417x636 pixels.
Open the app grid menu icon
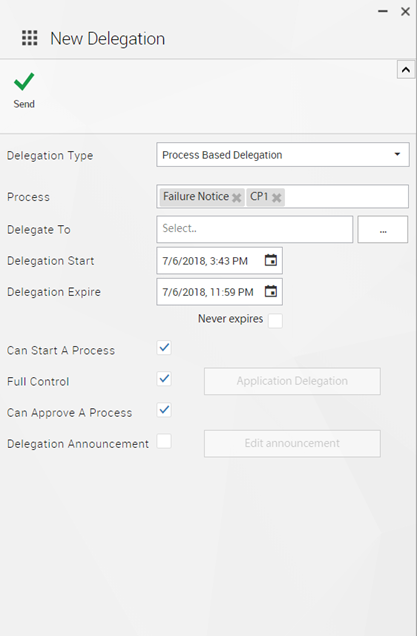click(30, 38)
